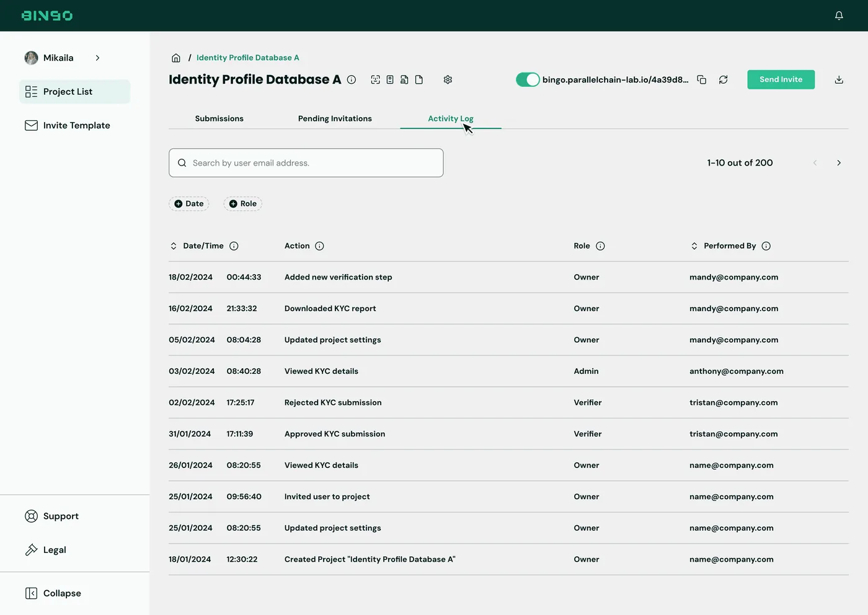Image resolution: width=868 pixels, height=615 pixels.
Task: Click the 1–10 out of 200 counter
Action: [x=740, y=163]
